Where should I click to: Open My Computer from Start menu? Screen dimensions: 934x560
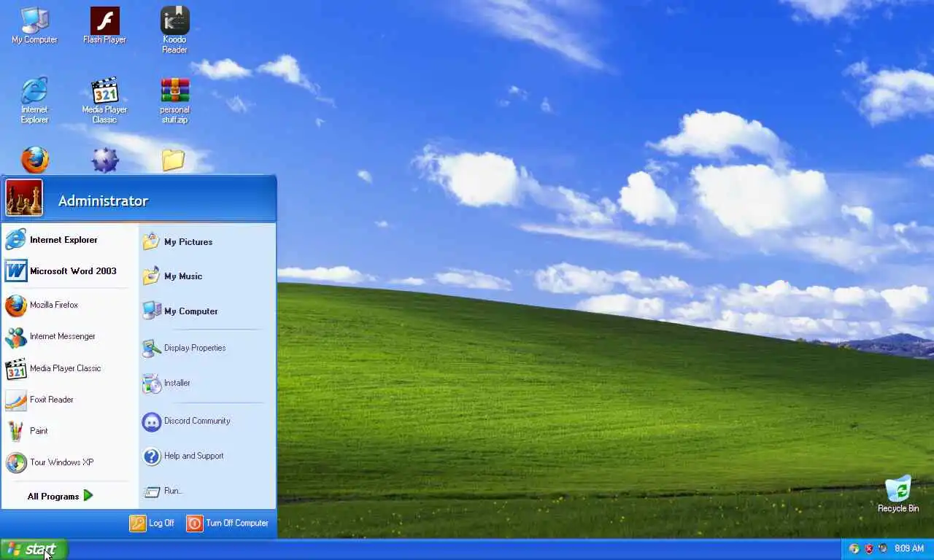click(x=207, y=311)
